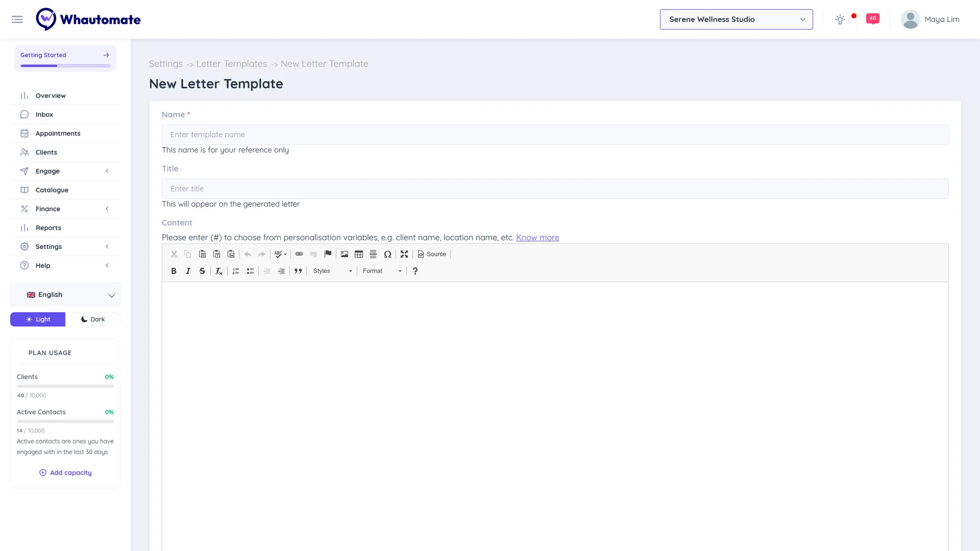Image resolution: width=980 pixels, height=551 pixels.
Task: Click the template Name input field
Action: click(x=555, y=135)
